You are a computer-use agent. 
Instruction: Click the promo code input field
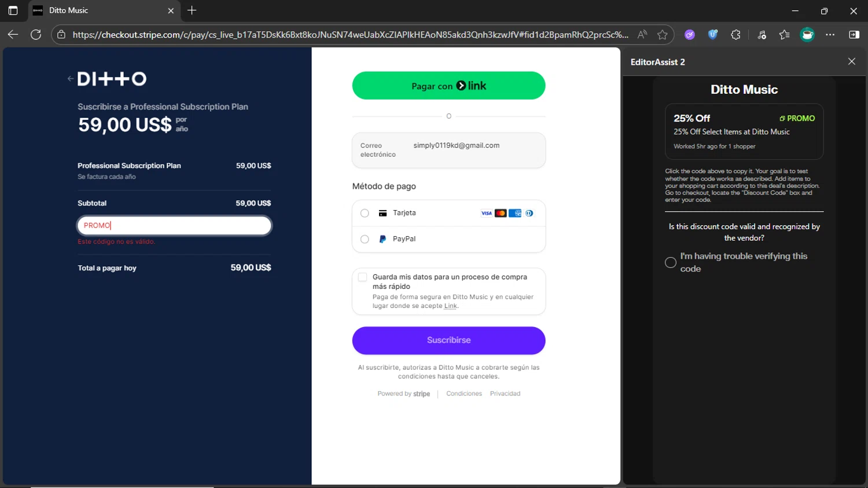tap(174, 225)
